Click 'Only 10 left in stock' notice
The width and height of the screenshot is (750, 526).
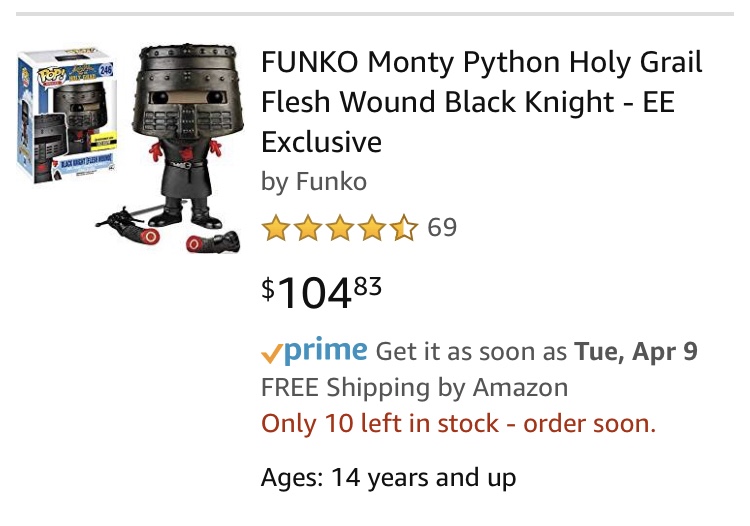458,423
